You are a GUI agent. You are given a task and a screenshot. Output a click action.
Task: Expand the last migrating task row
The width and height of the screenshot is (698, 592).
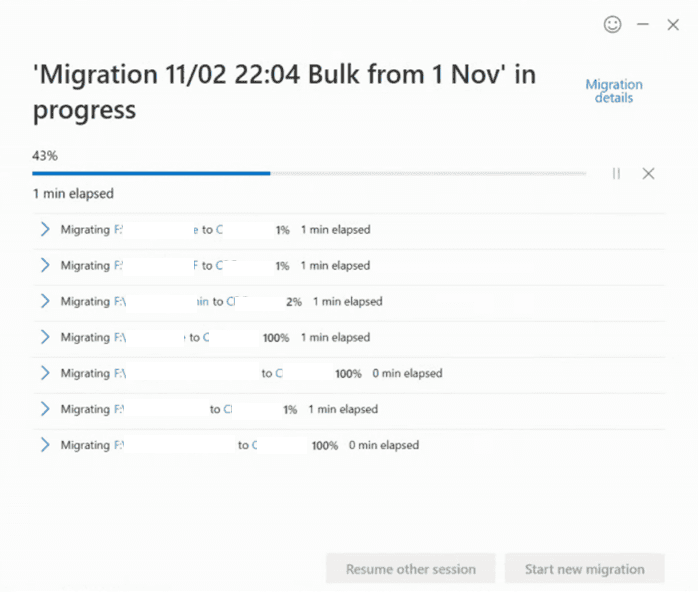coord(45,445)
